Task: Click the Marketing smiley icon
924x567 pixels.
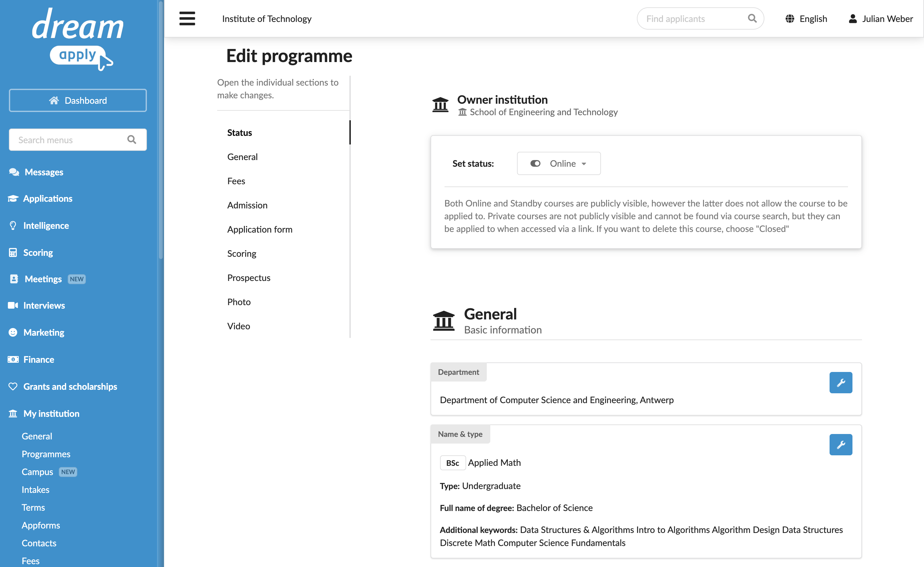Action: (13, 332)
